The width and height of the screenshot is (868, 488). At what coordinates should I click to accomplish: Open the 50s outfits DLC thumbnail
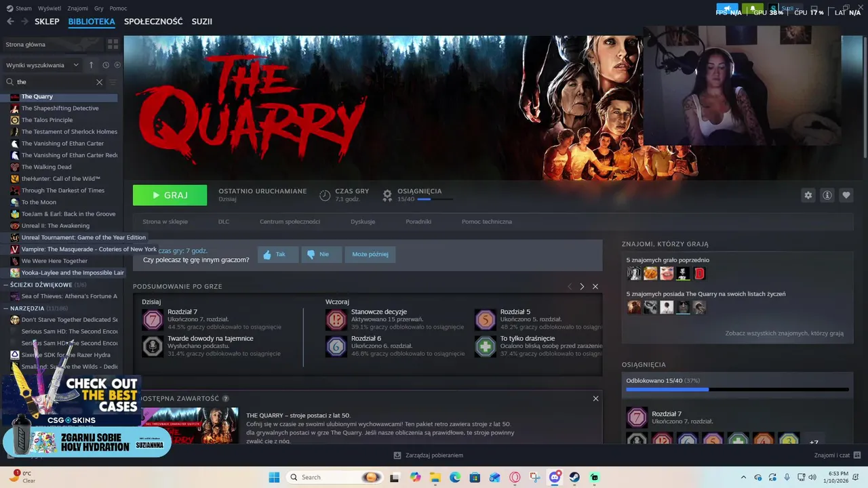coord(190,425)
